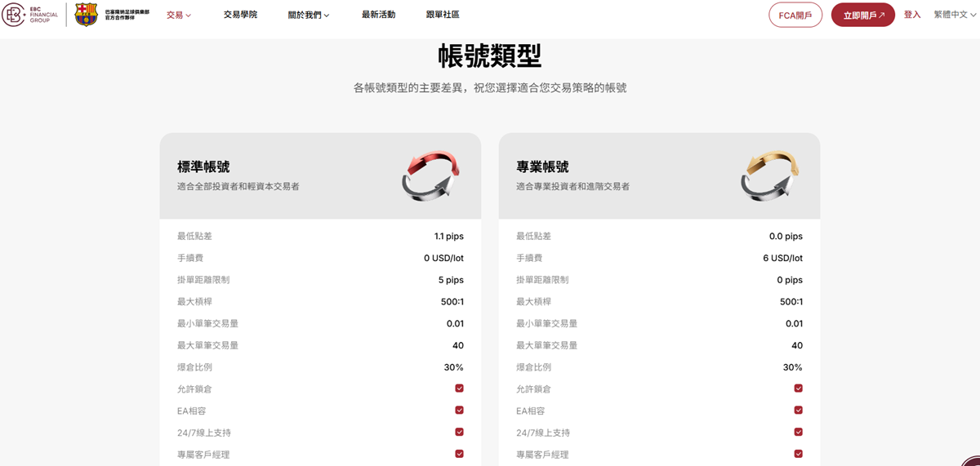The image size is (980, 466).
Task: Click 專屬客戶經理 checkbox in 標準帳號 card
Action: click(x=459, y=454)
